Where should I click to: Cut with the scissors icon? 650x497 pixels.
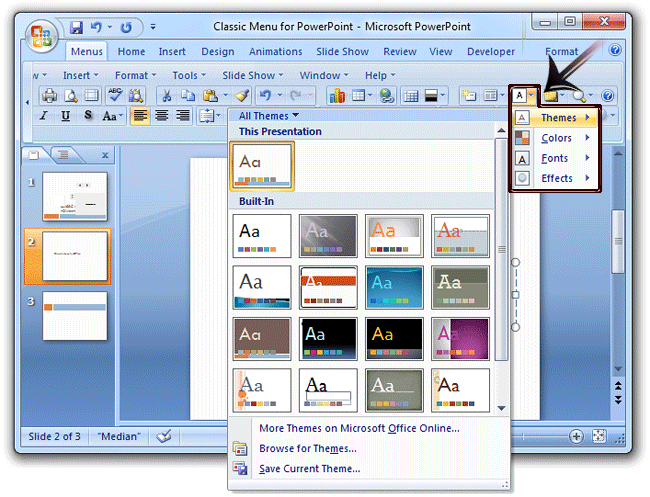pyautogui.click(x=167, y=96)
